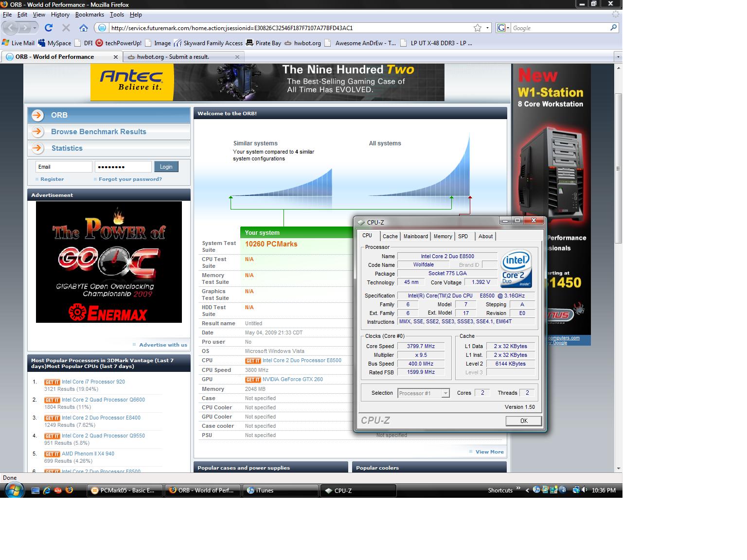Viewport: 747px width, 560px height.
Task: Click Forgot your password link
Action: click(x=130, y=179)
